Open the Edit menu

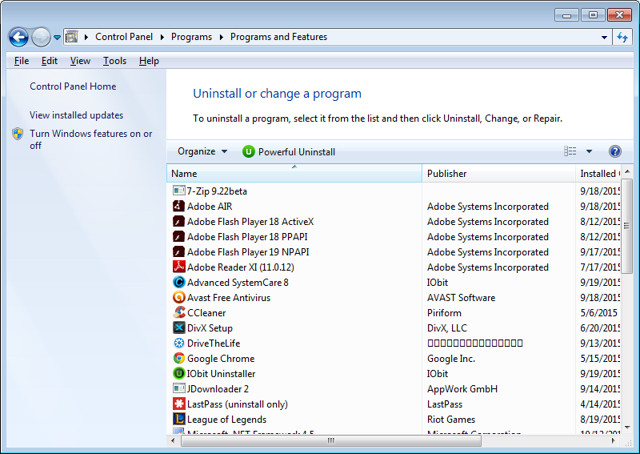[x=49, y=61]
